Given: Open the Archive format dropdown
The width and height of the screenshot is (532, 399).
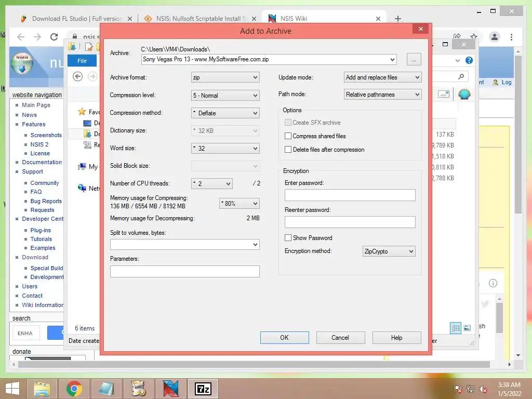Looking at the screenshot, I should point(225,77).
